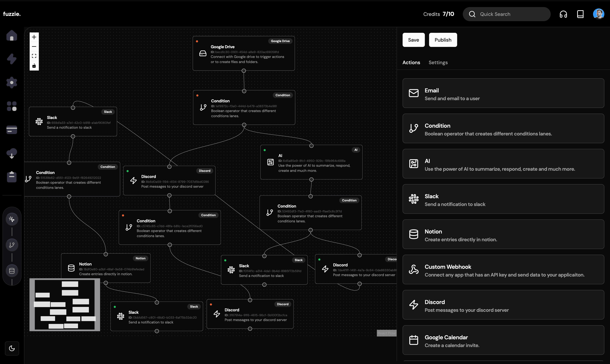This screenshot has height=364, width=610.
Task: Open billing card icon in sidebar
Action: [11, 130]
